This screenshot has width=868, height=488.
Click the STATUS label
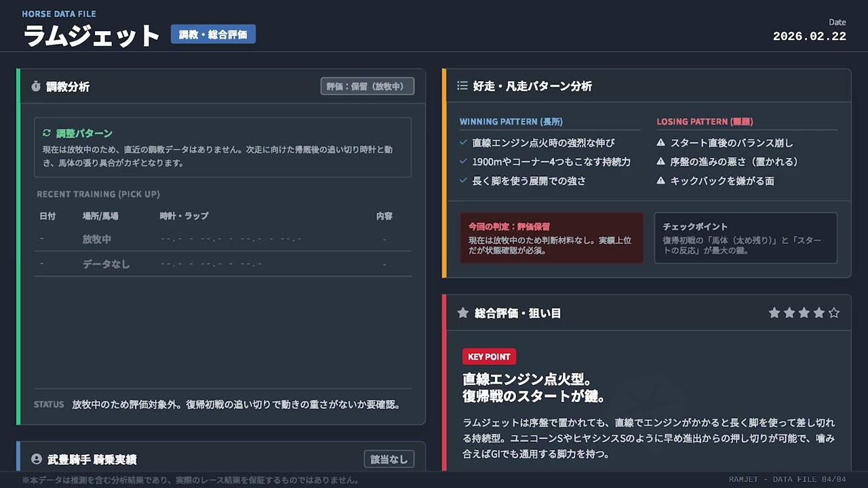coord(49,405)
